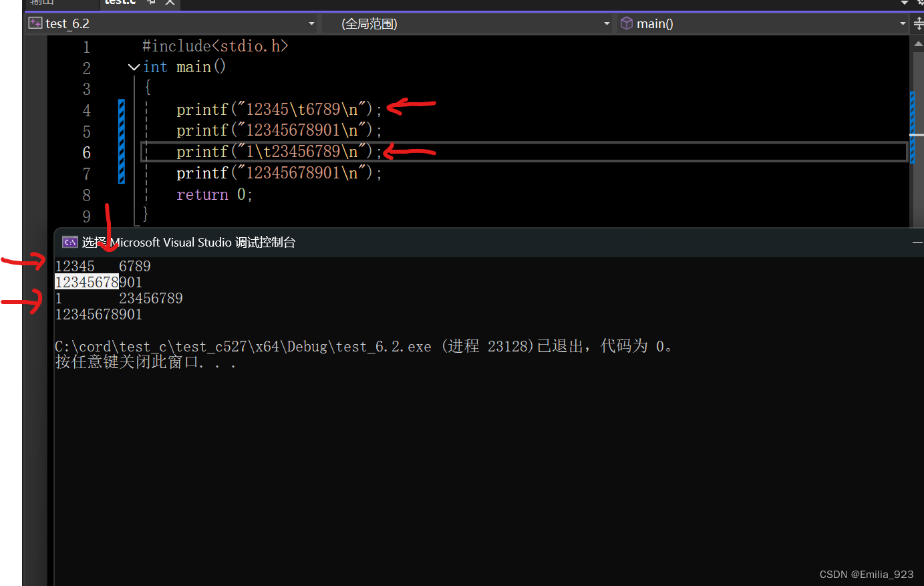Click the '按任意键关闭此窗口' console message
This screenshot has width=924, height=586.
(x=146, y=362)
